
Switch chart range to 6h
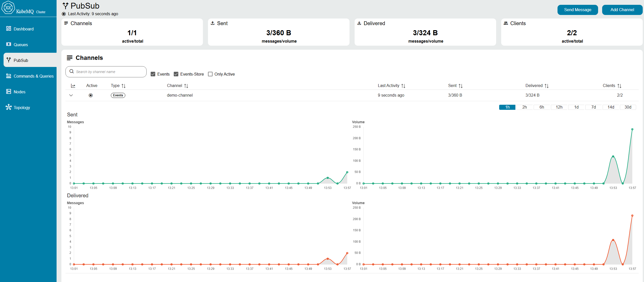542,107
